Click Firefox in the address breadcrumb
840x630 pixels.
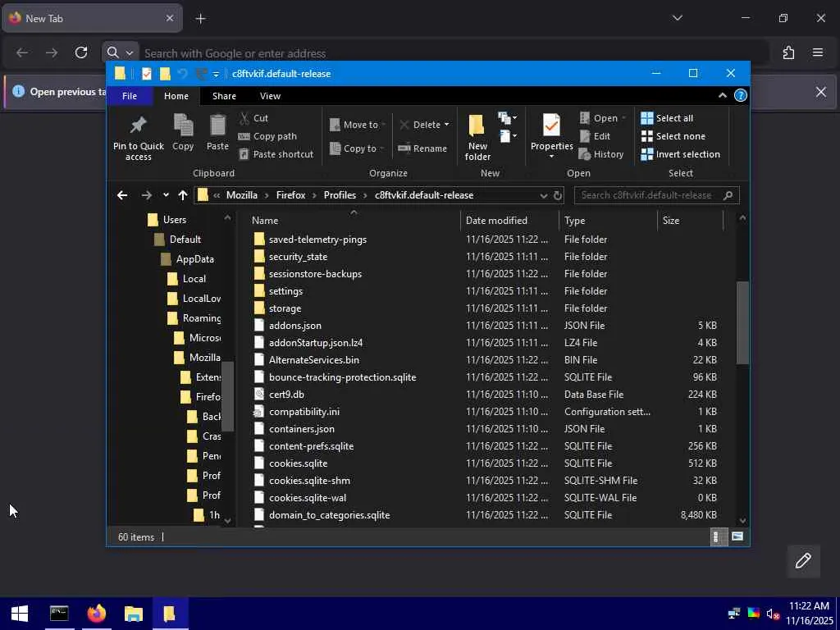click(291, 195)
